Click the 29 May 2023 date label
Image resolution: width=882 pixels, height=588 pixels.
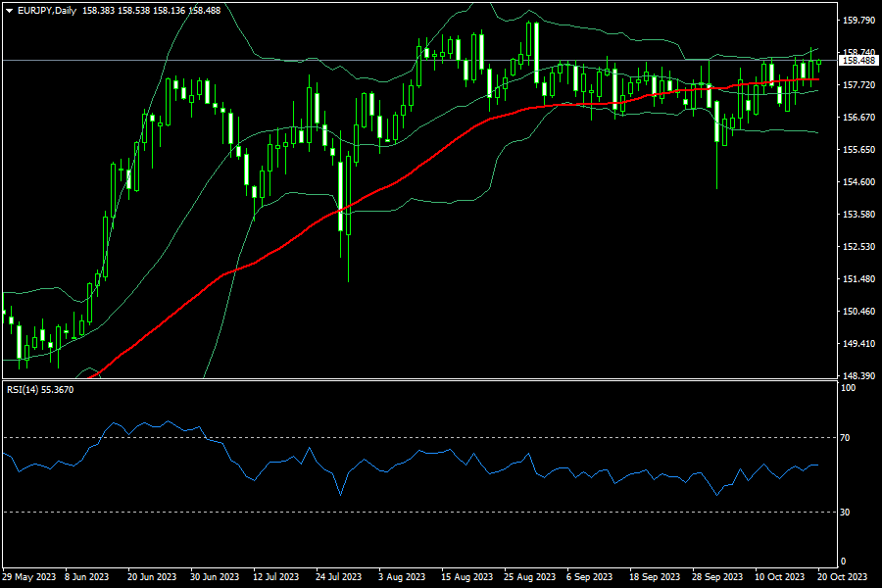pos(28,577)
